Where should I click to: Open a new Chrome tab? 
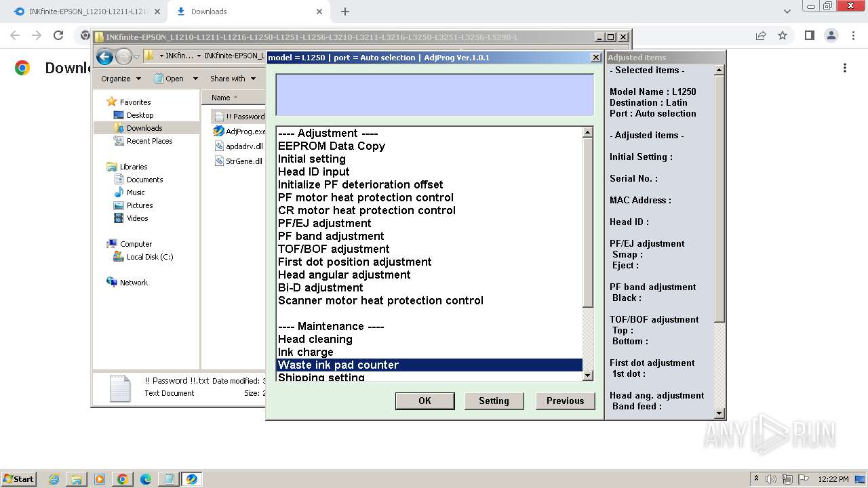345,12
